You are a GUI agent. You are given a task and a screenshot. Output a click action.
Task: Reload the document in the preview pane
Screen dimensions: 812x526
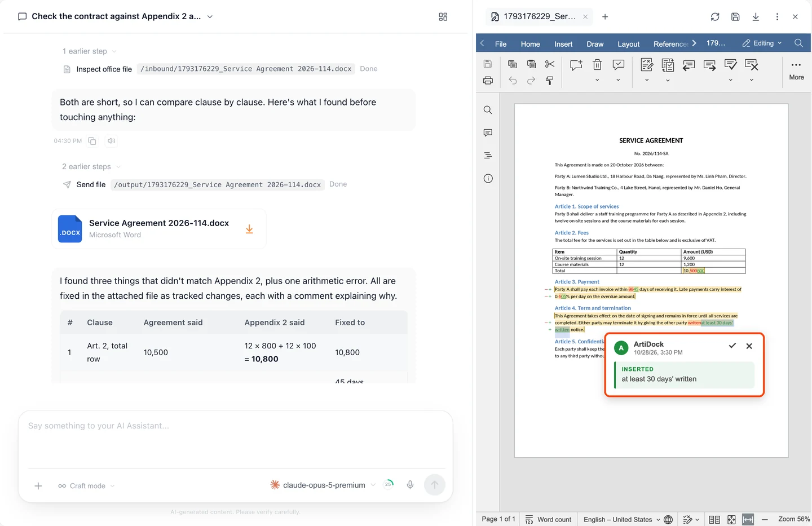pos(715,17)
